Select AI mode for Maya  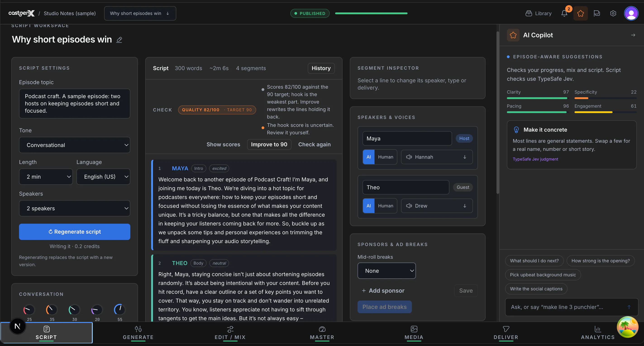pyautogui.click(x=368, y=157)
